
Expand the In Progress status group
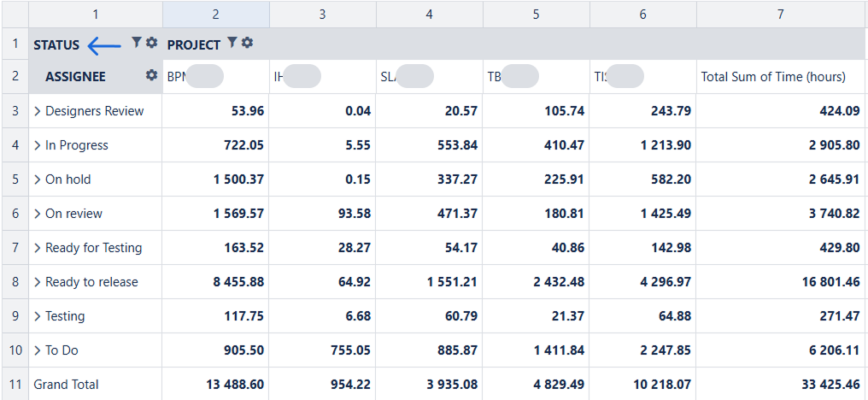[38, 145]
